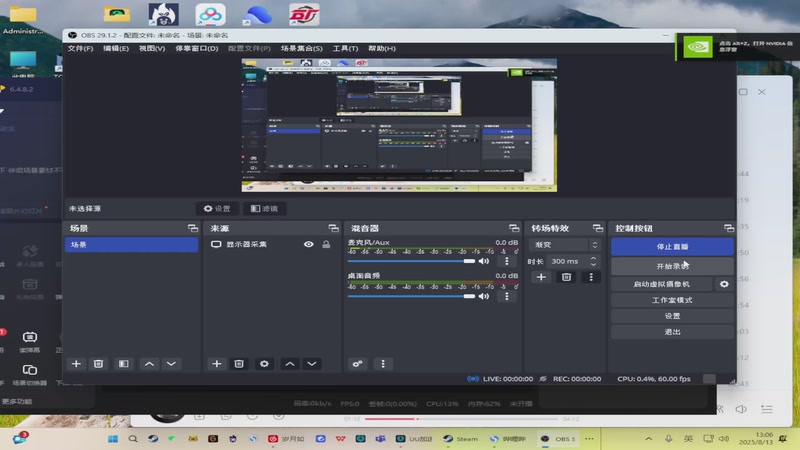The height and width of the screenshot is (450, 800).
Task: Open the 视图(V) menu
Action: click(152, 48)
